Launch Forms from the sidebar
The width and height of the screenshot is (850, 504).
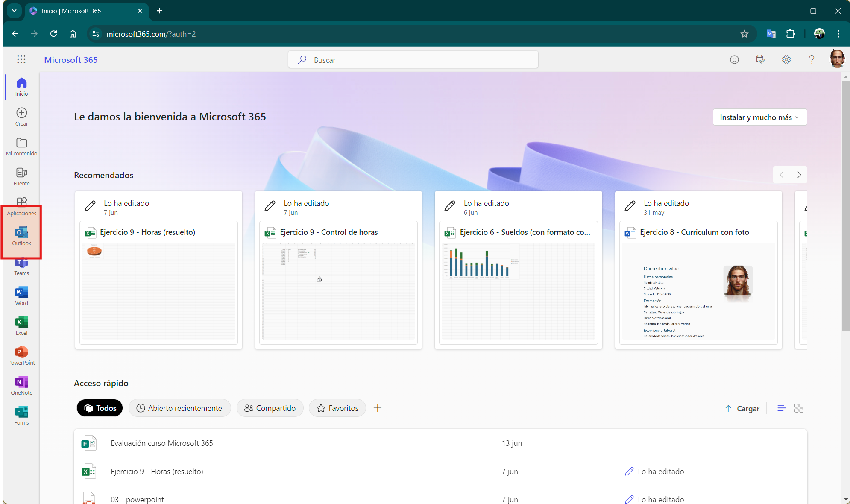point(21,416)
